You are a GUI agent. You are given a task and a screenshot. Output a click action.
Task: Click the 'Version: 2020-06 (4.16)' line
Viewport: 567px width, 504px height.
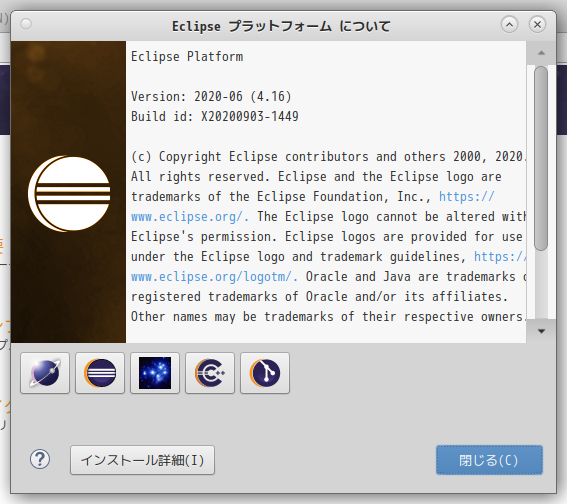click(x=211, y=97)
